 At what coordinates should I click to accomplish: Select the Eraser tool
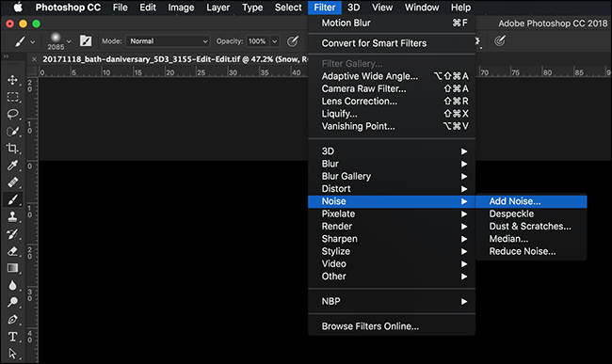pyautogui.click(x=12, y=251)
